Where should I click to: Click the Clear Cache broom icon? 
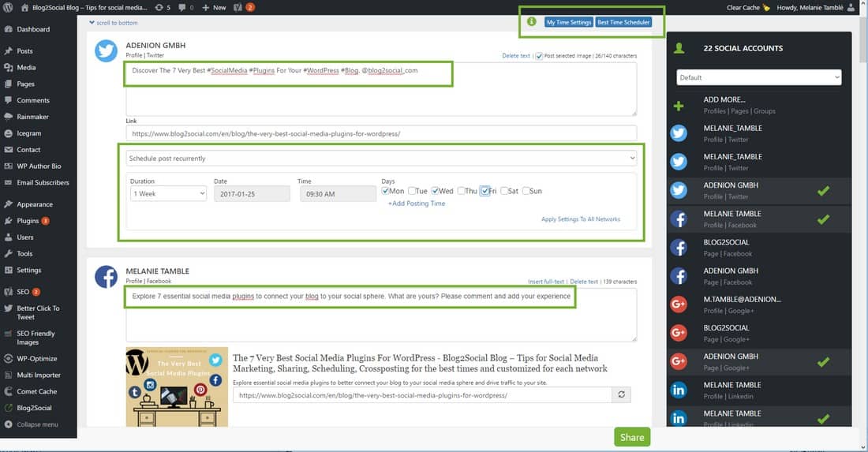pyautogui.click(x=765, y=7)
